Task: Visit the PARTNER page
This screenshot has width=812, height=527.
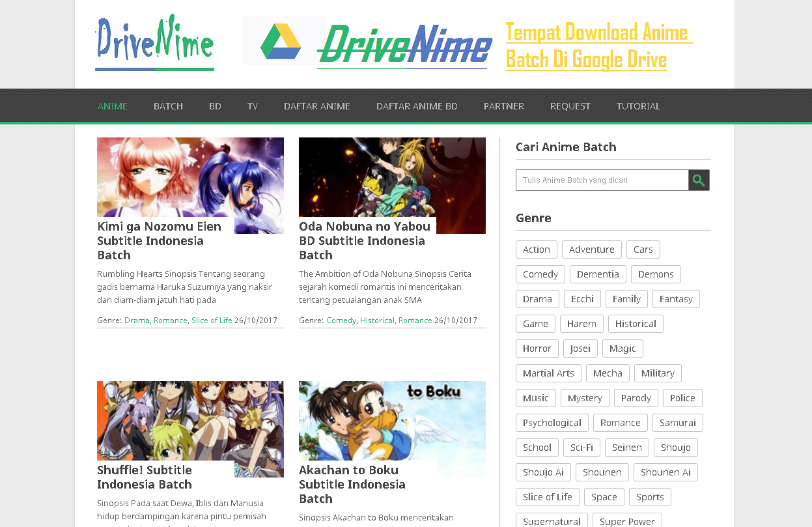Action: pyautogui.click(x=504, y=106)
